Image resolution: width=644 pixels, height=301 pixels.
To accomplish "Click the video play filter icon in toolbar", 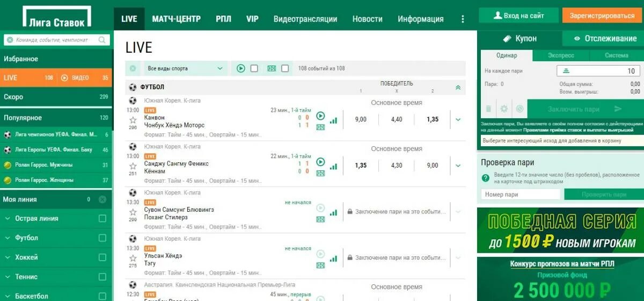I will (241, 68).
